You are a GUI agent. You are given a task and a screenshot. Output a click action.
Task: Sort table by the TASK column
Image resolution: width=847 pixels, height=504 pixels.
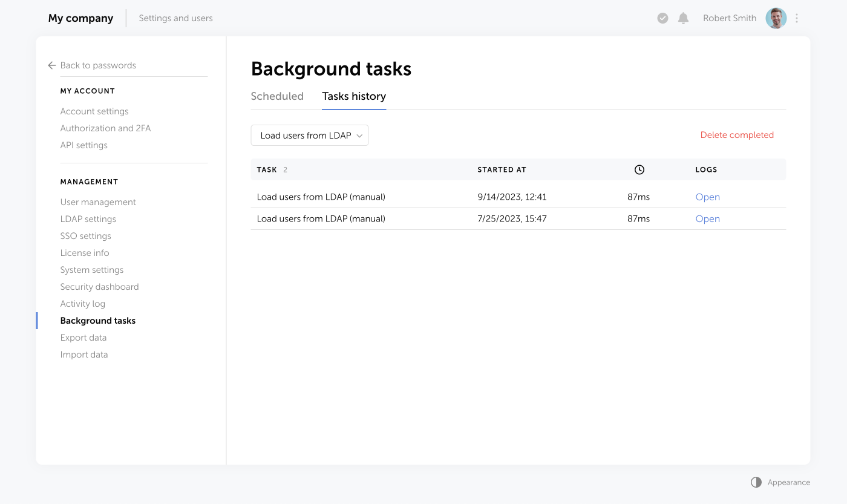[x=266, y=169]
